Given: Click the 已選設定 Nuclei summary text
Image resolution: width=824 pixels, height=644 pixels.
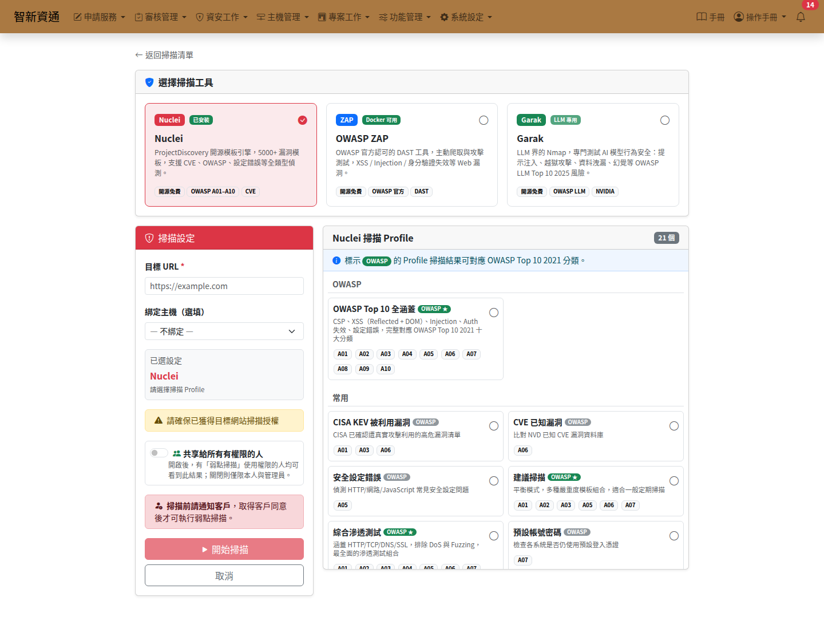Looking at the screenshot, I should tap(164, 376).
